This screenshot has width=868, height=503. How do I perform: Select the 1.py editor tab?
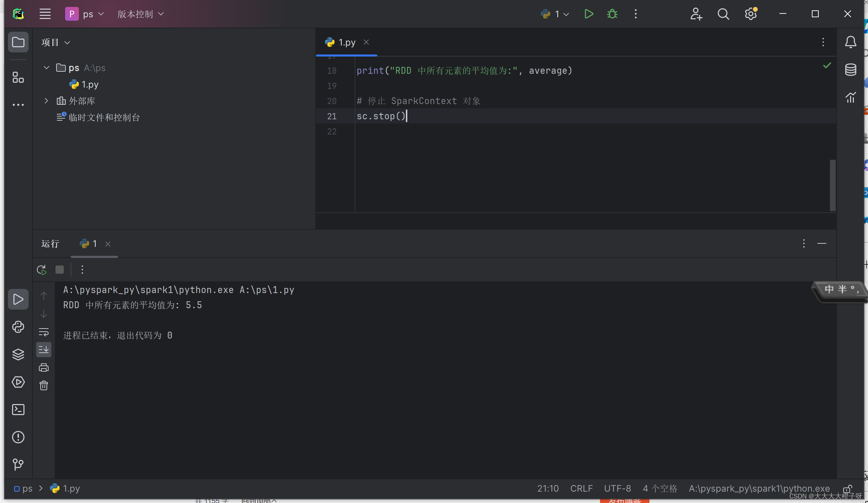tap(346, 42)
